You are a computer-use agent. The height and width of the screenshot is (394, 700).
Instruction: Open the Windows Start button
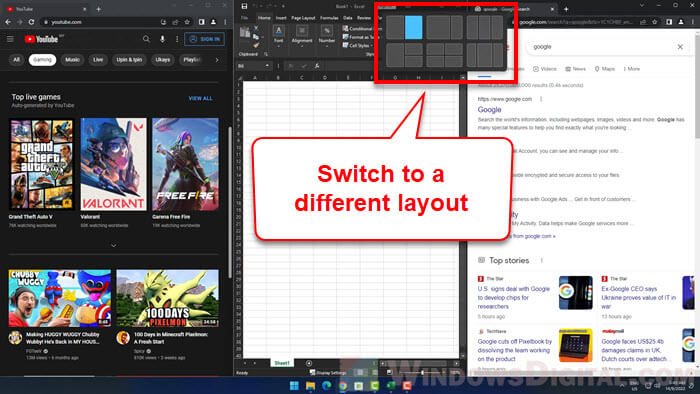point(294,386)
